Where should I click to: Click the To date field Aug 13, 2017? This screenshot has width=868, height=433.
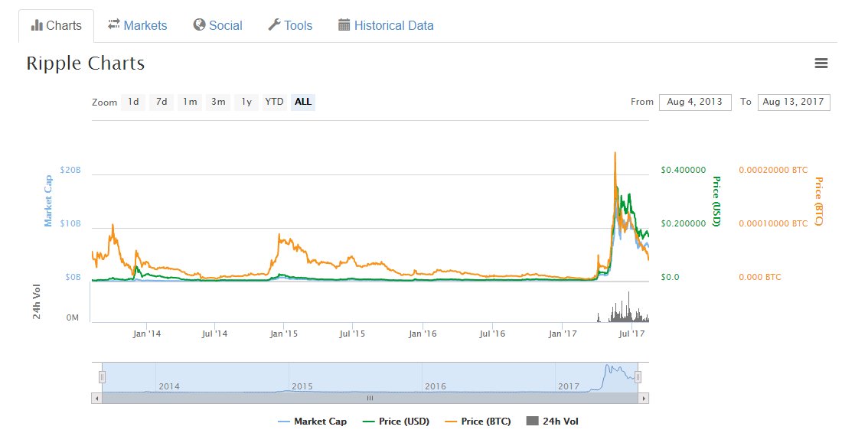pos(793,103)
